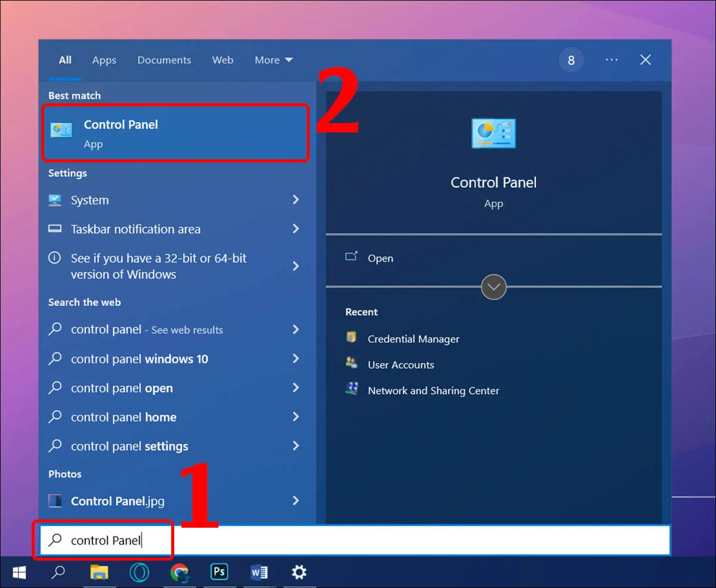This screenshot has width=716, height=588.
Task: Switch to the Documents tab
Action: [x=164, y=60]
